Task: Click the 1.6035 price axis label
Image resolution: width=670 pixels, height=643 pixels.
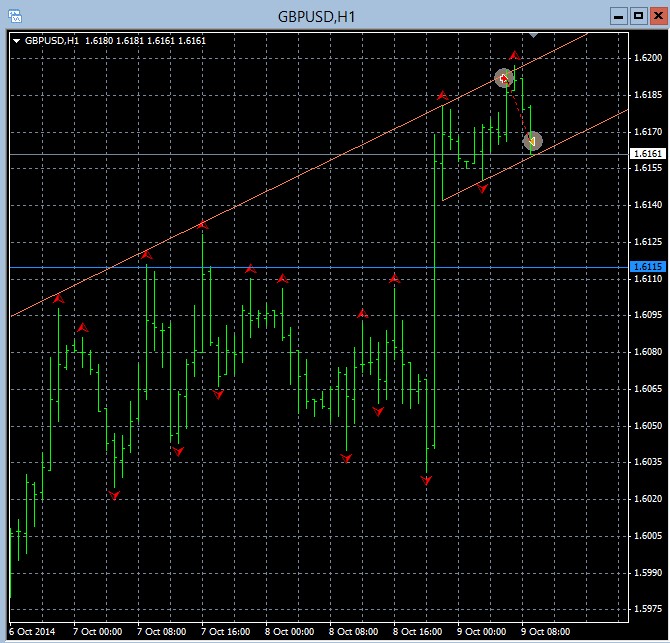Action: click(x=648, y=462)
